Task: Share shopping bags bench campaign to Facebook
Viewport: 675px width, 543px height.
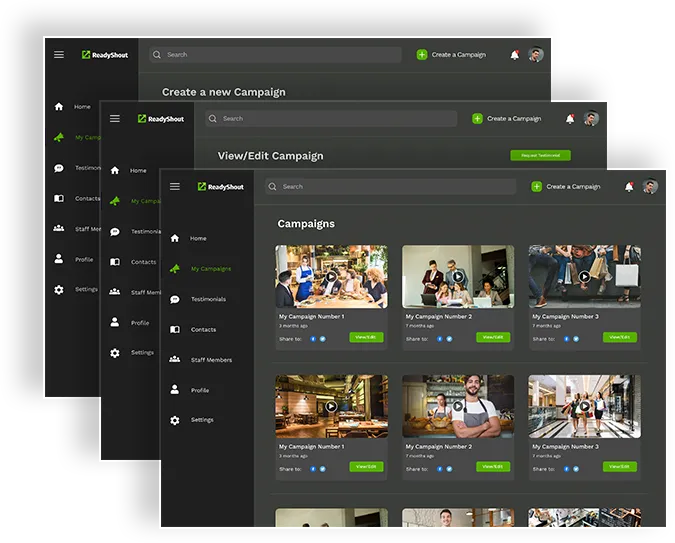Action: coord(567,339)
